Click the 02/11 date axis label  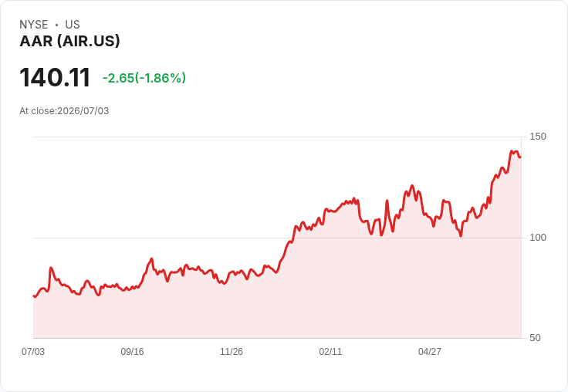click(x=330, y=352)
